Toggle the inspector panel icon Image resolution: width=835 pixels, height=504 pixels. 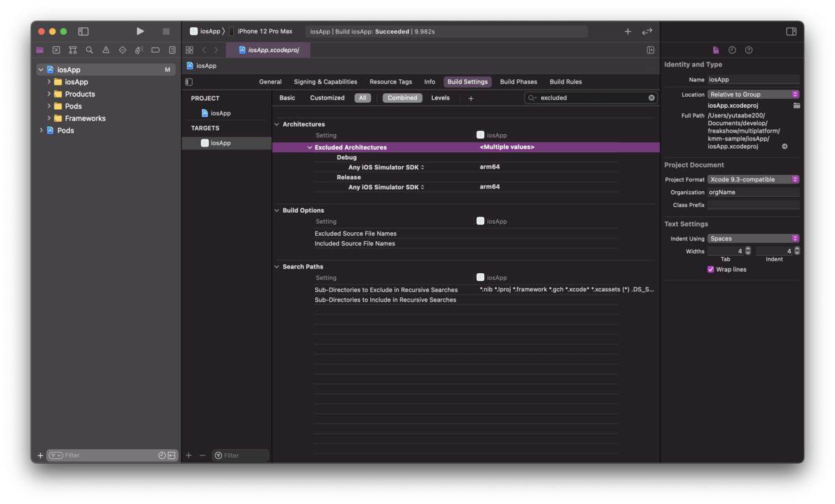791,31
